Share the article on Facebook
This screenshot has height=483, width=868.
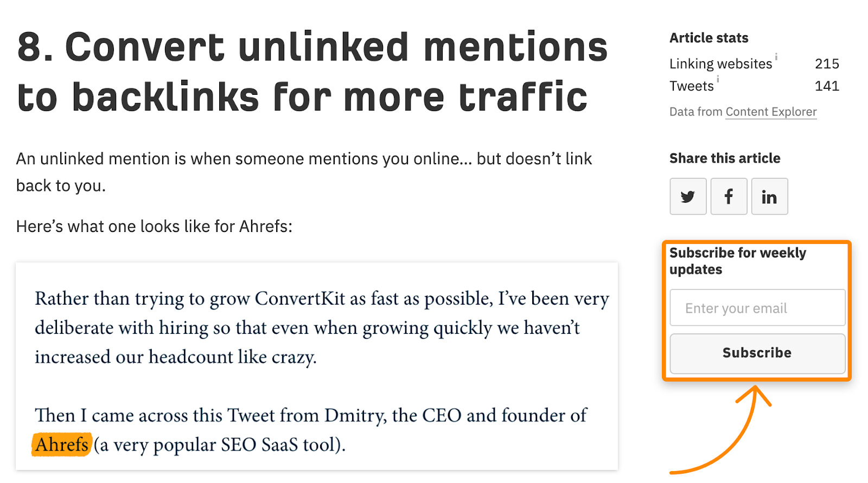point(729,196)
